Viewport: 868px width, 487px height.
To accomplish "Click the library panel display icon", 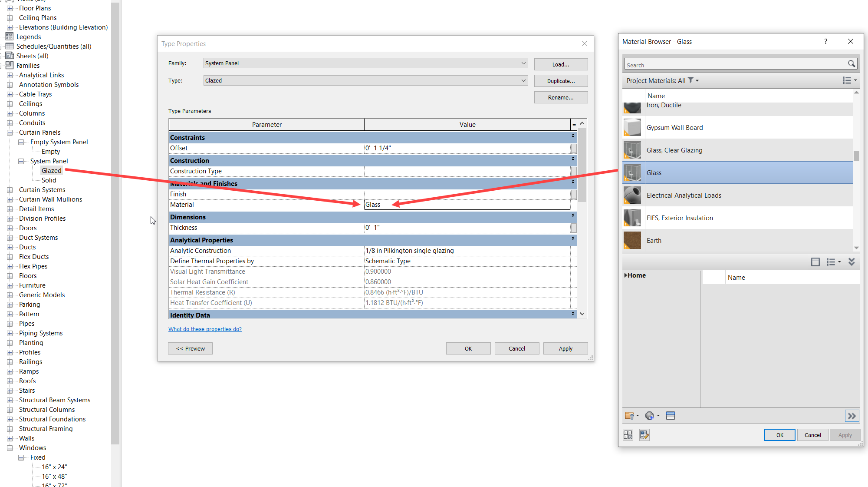I will [x=815, y=262].
